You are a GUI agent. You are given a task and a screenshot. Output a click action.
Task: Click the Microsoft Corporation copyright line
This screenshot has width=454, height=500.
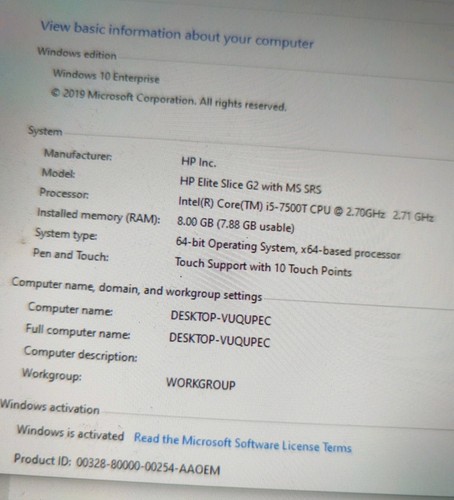click(x=169, y=100)
